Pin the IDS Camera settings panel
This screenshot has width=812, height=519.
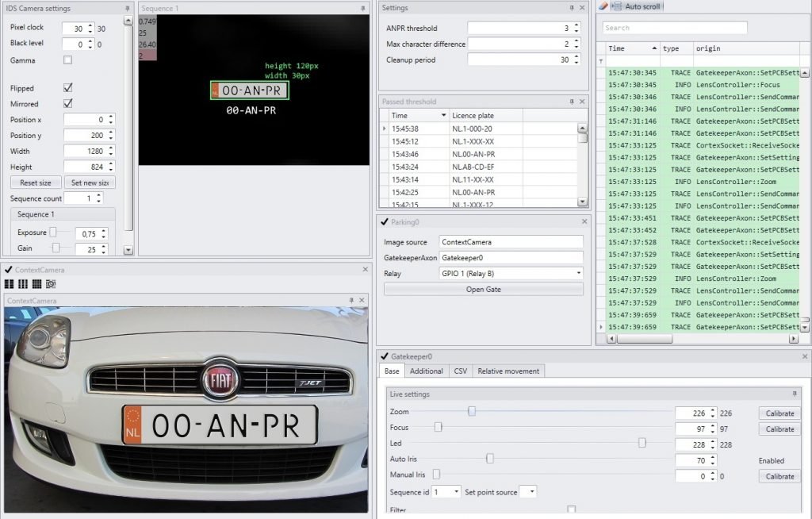coord(128,8)
